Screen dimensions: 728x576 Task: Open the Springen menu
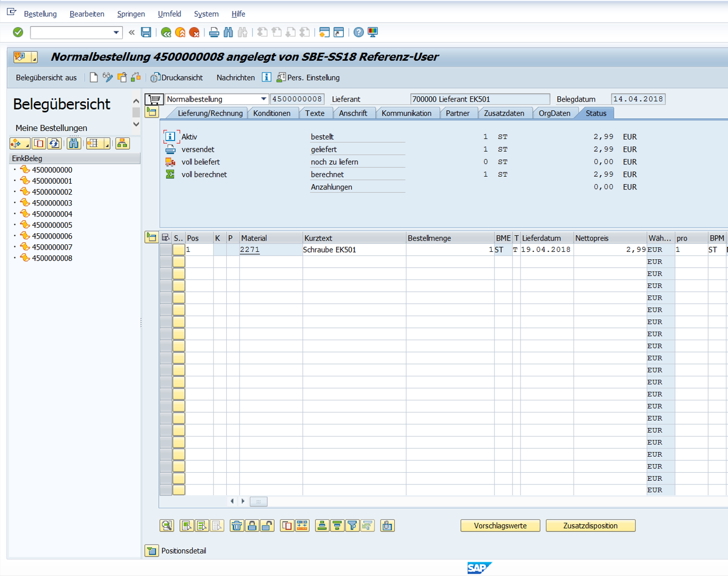click(131, 14)
